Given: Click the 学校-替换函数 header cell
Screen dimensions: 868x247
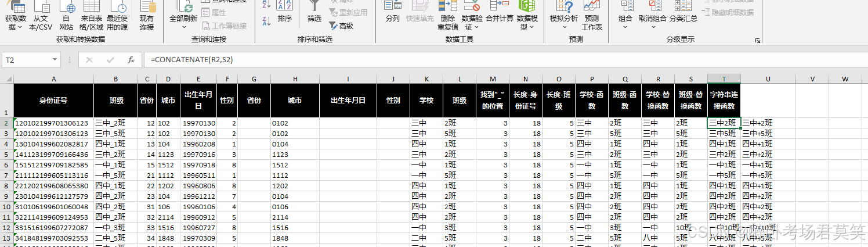Looking at the screenshot, I should pos(658,100).
